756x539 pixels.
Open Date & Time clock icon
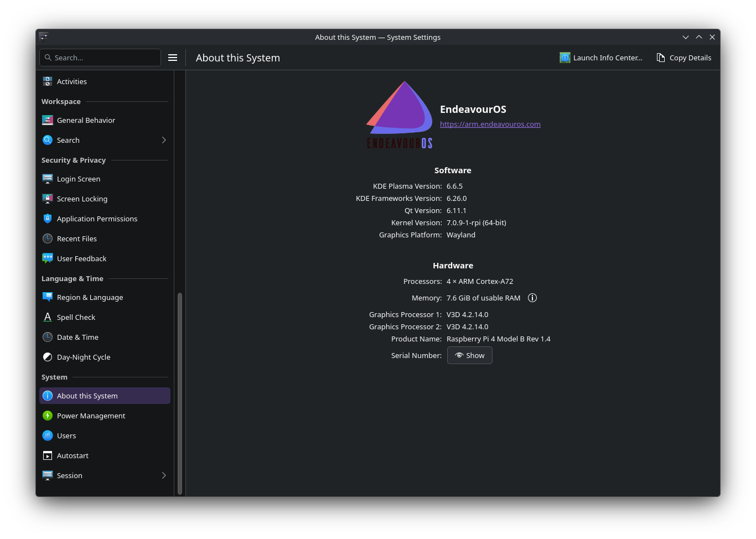pyautogui.click(x=48, y=337)
